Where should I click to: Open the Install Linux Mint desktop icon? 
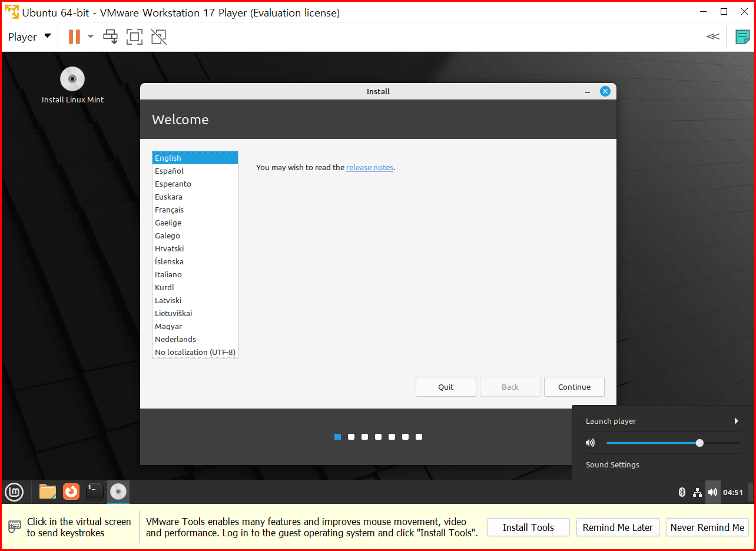72,85
